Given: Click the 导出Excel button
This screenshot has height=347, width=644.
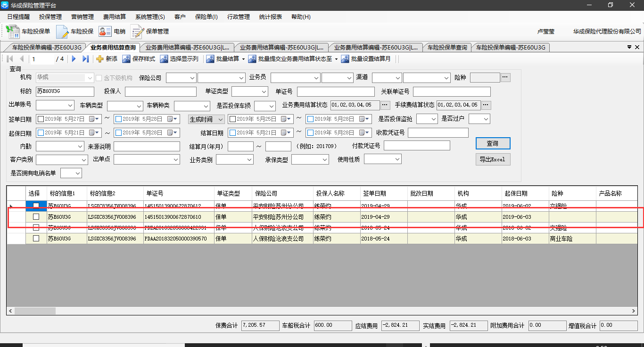Looking at the screenshot, I should (493, 159).
